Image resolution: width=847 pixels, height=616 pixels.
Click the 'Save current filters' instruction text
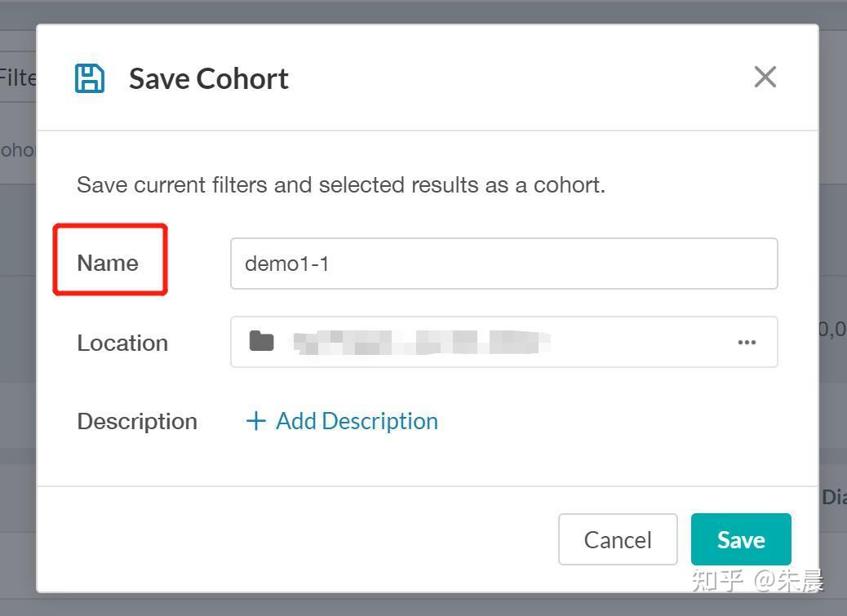pyautogui.click(x=341, y=185)
